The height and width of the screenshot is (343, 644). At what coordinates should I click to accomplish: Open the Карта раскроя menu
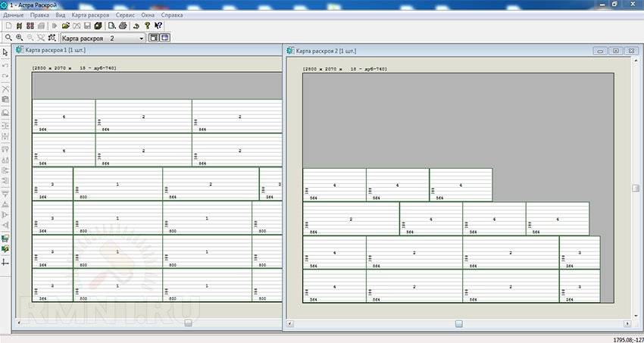point(90,14)
